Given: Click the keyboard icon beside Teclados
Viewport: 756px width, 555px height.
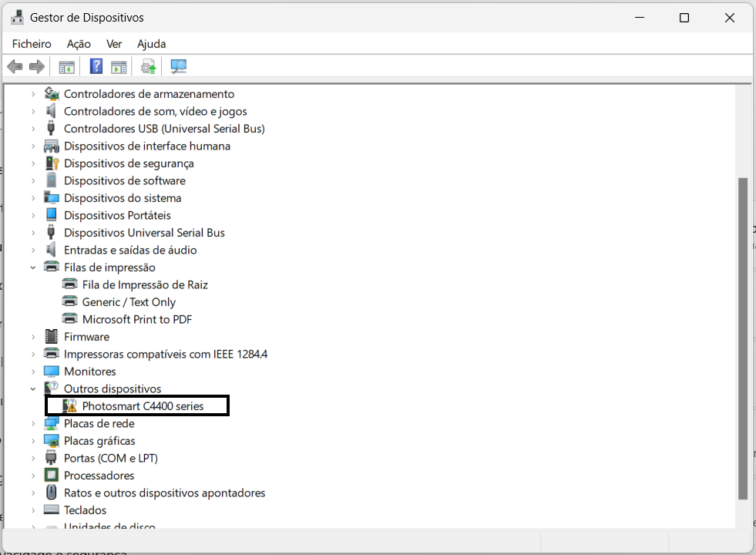Looking at the screenshot, I should tap(51, 510).
